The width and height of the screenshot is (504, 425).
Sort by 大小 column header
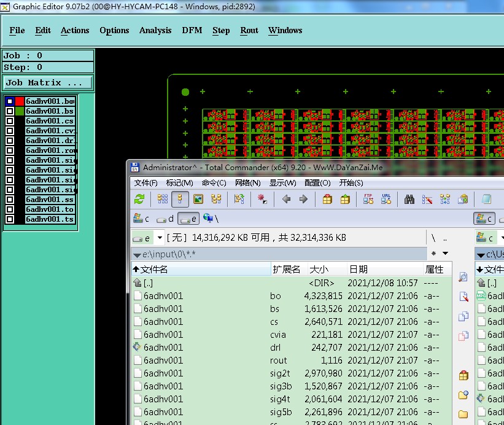327,269
